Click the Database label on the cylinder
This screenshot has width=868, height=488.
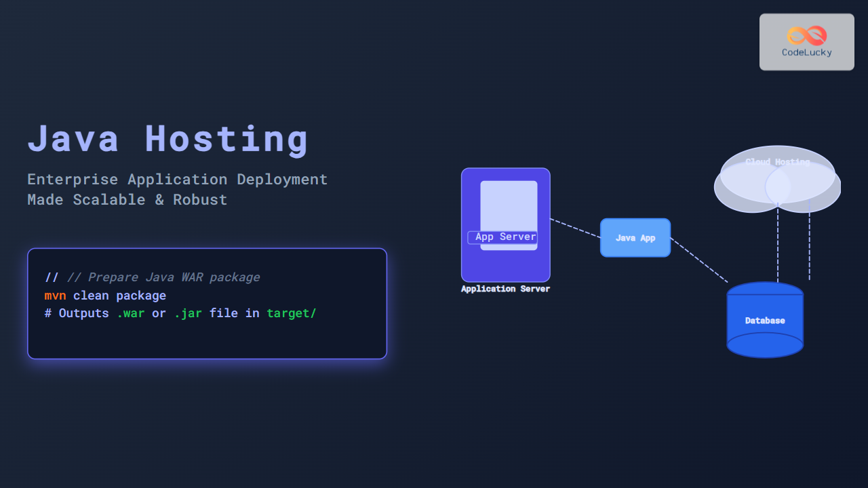click(x=765, y=321)
